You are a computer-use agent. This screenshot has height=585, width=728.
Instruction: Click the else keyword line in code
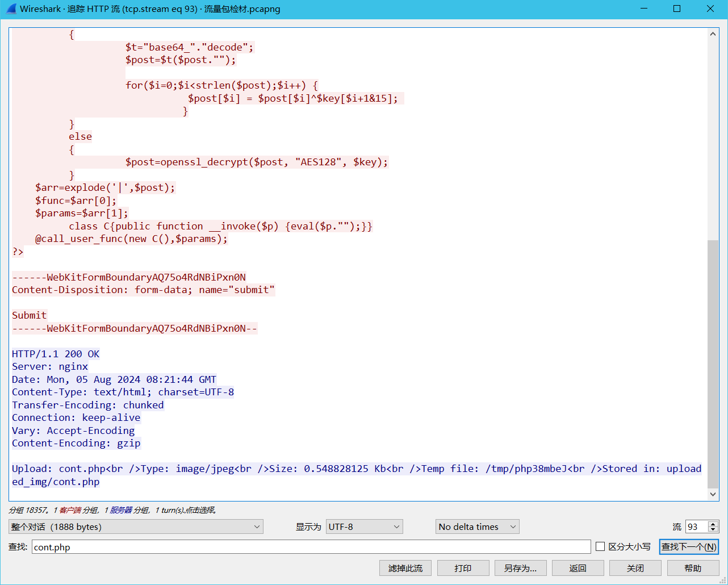(x=80, y=136)
